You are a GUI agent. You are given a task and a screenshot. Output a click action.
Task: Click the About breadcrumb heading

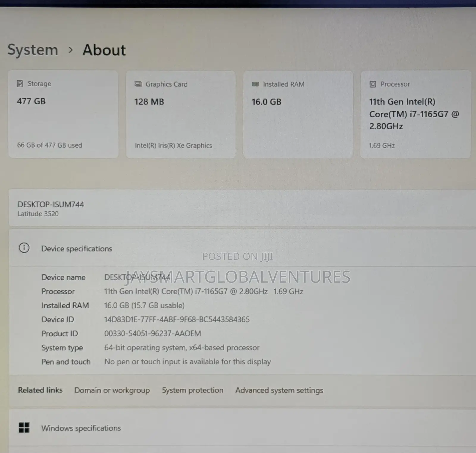(104, 50)
